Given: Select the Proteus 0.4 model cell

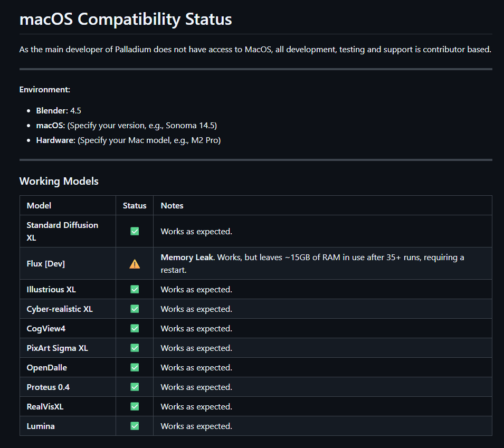Looking at the screenshot, I should point(68,387).
